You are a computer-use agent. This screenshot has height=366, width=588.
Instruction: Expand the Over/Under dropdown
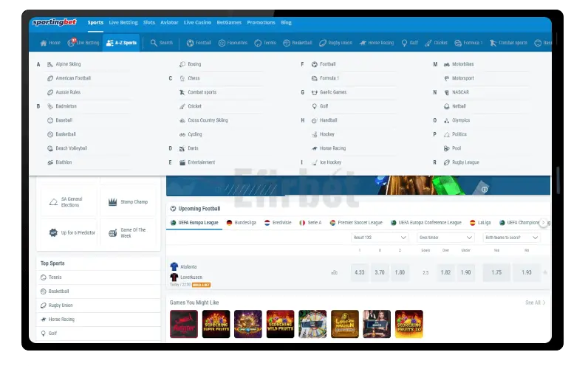[445, 238]
